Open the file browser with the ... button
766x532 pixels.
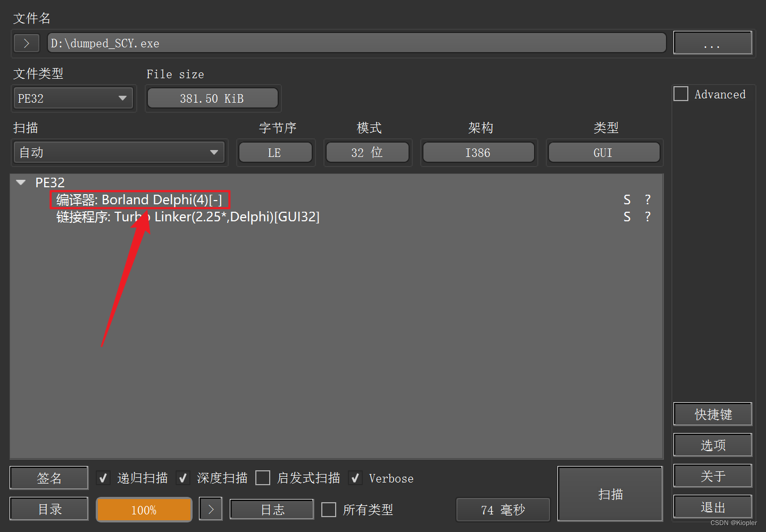click(x=712, y=43)
